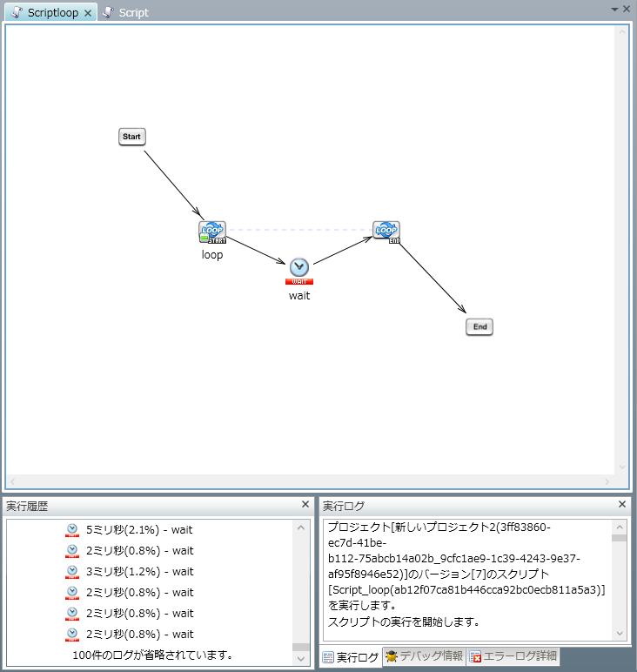
Task: Open the tab list dropdown arrow
Action: tap(615, 8)
